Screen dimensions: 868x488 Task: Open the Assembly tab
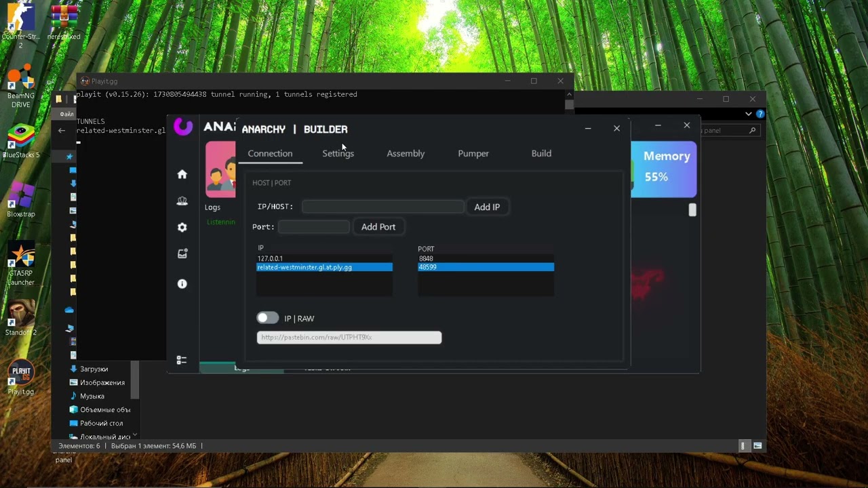[406, 153]
